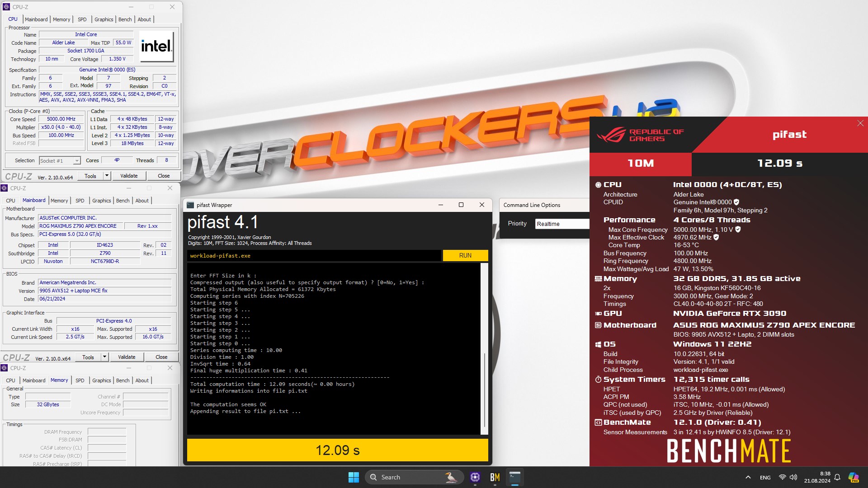Click Tools button in middle CPU-Z window
Screen dimensions: 868x488
click(88, 357)
